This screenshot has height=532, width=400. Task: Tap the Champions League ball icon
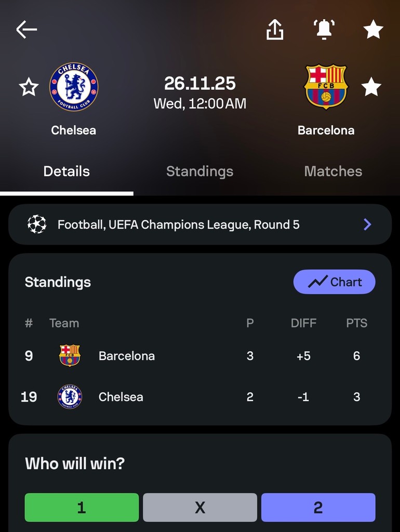pos(37,224)
